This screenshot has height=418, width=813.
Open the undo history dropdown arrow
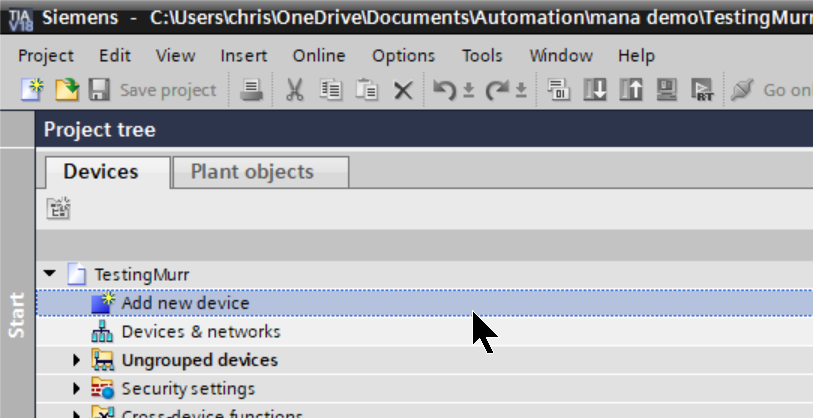tap(469, 91)
